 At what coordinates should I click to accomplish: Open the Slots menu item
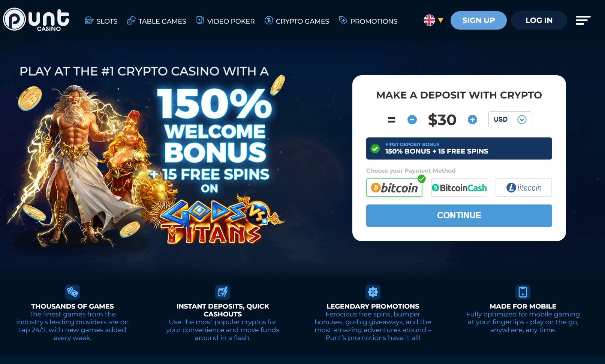tap(101, 21)
